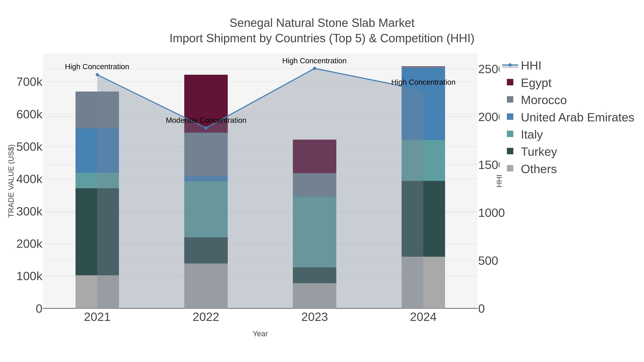Click the Italy segment in 2023 bar

pyautogui.click(x=314, y=232)
